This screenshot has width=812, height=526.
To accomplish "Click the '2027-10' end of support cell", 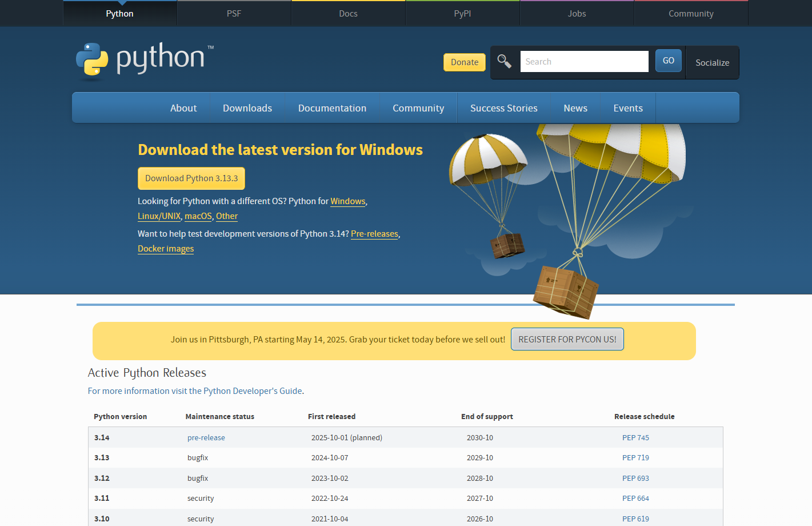I will point(480,499).
